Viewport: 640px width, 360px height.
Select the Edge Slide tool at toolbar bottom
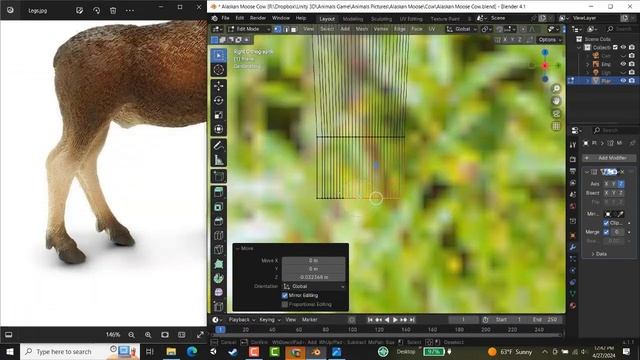click(x=219, y=306)
